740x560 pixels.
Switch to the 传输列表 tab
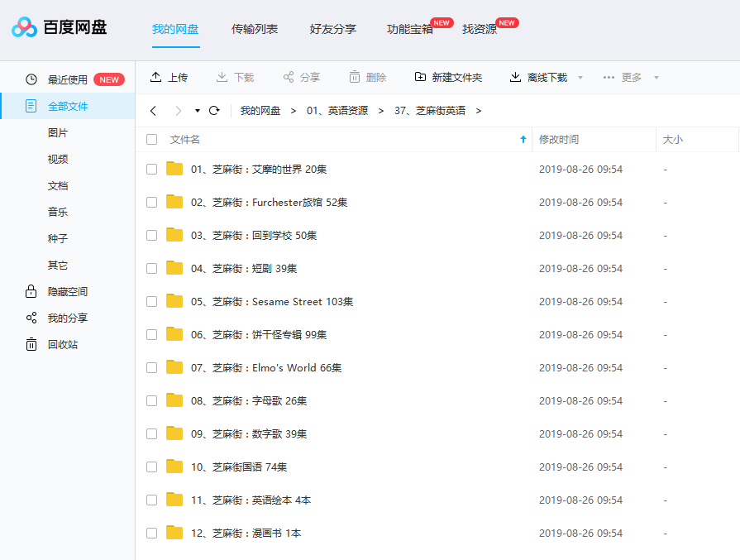point(255,29)
